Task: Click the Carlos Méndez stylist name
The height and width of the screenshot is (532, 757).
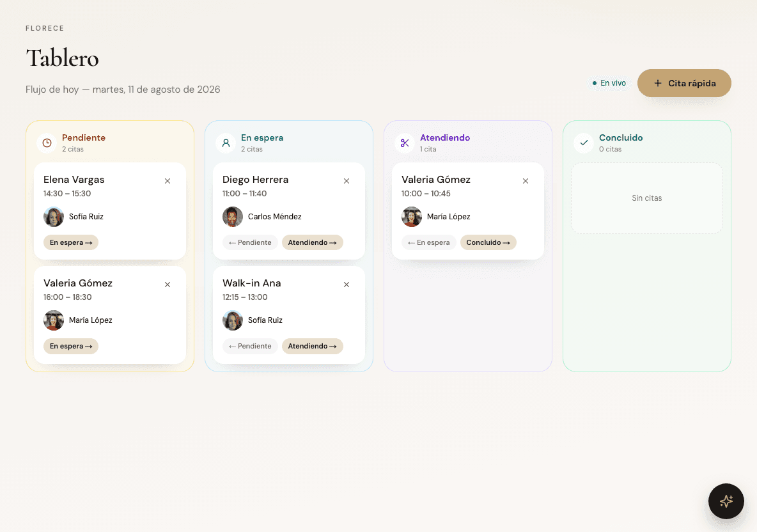Action: click(275, 217)
